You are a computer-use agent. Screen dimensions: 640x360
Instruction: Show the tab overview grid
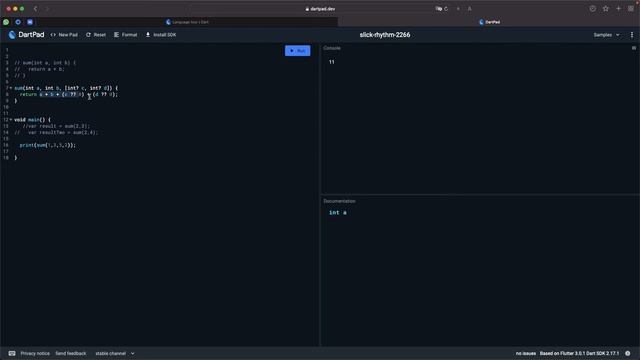[x=631, y=9]
